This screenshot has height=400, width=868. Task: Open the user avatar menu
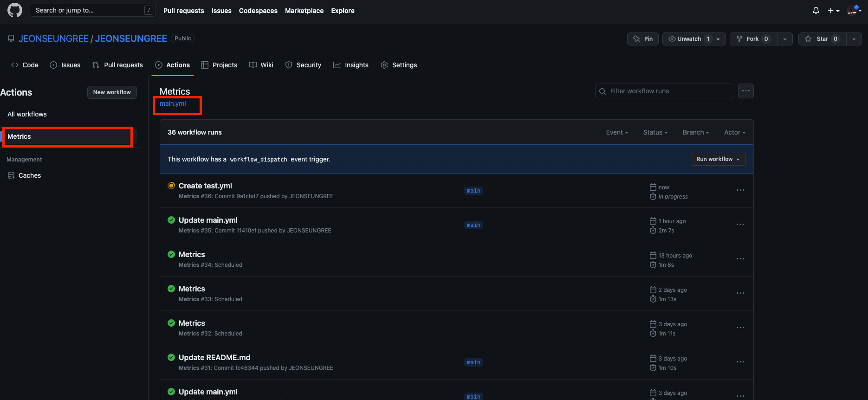coord(854,10)
